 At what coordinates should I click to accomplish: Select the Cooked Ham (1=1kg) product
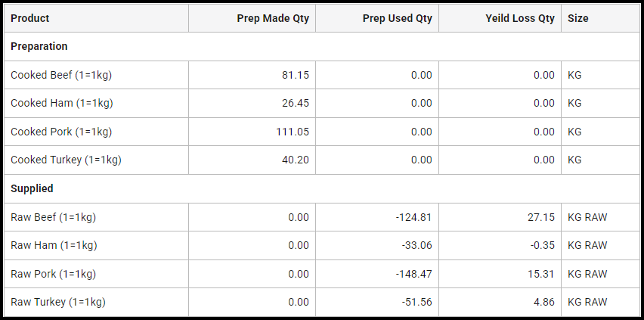point(61,103)
